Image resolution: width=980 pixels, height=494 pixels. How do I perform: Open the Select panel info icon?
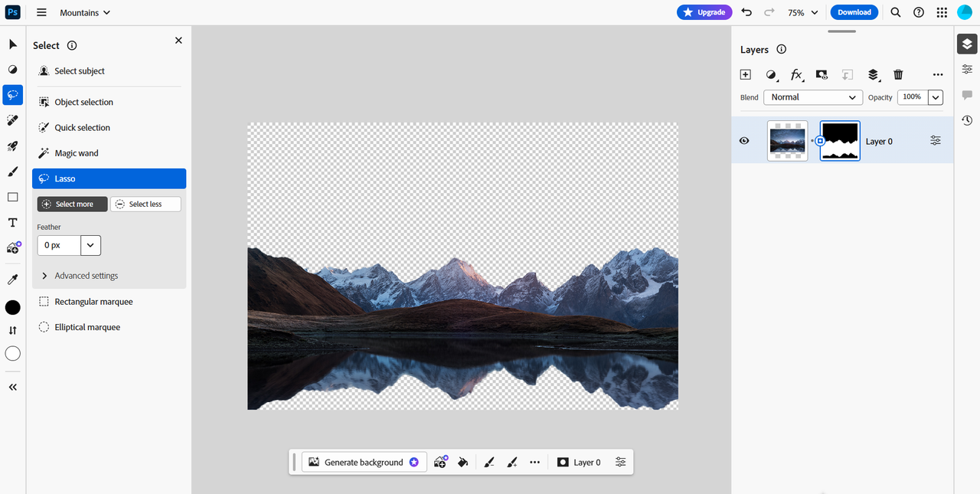72,46
